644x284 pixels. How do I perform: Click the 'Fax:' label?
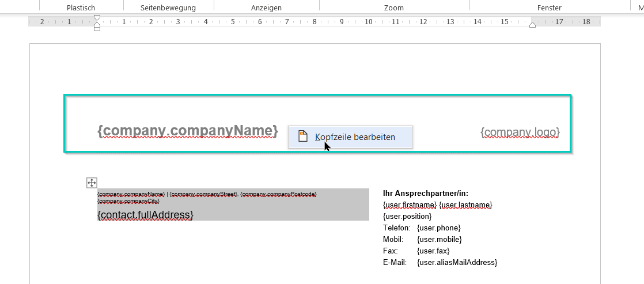tap(390, 251)
